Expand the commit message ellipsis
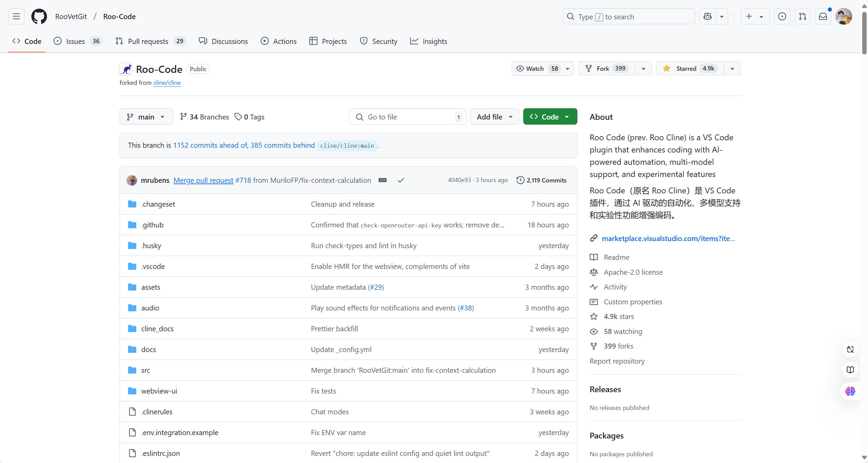 [383, 180]
